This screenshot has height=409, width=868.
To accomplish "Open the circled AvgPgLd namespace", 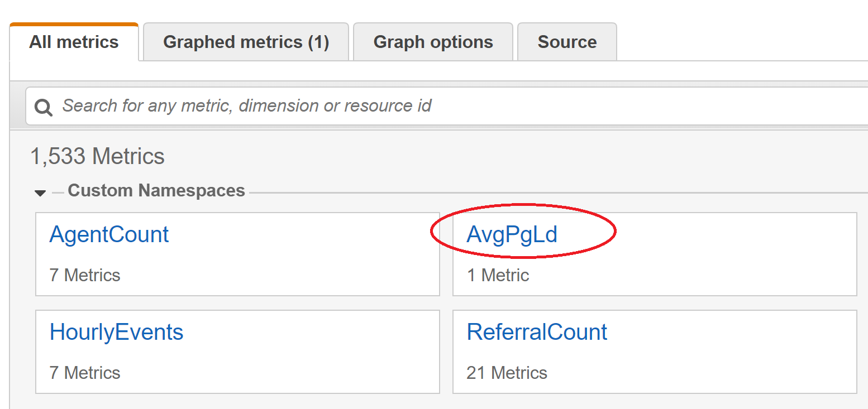I will tap(512, 234).
